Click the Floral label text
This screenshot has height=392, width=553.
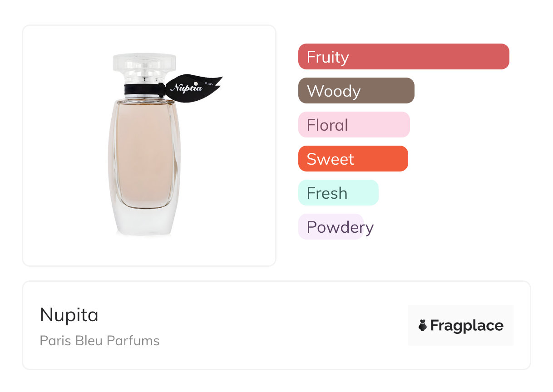click(327, 125)
